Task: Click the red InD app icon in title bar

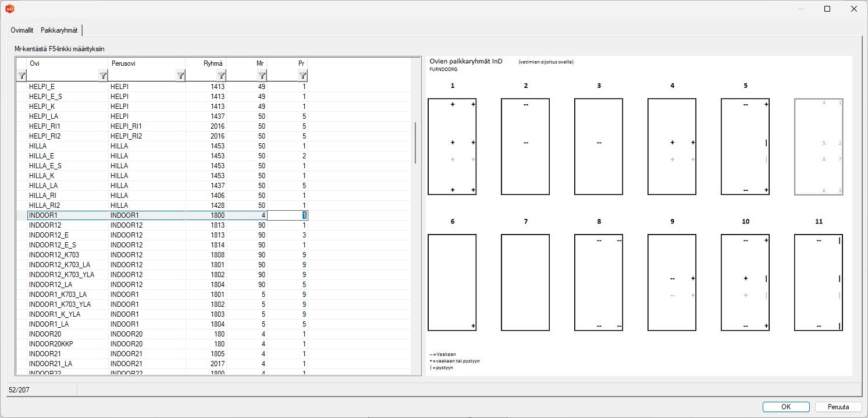Action: 10,9
